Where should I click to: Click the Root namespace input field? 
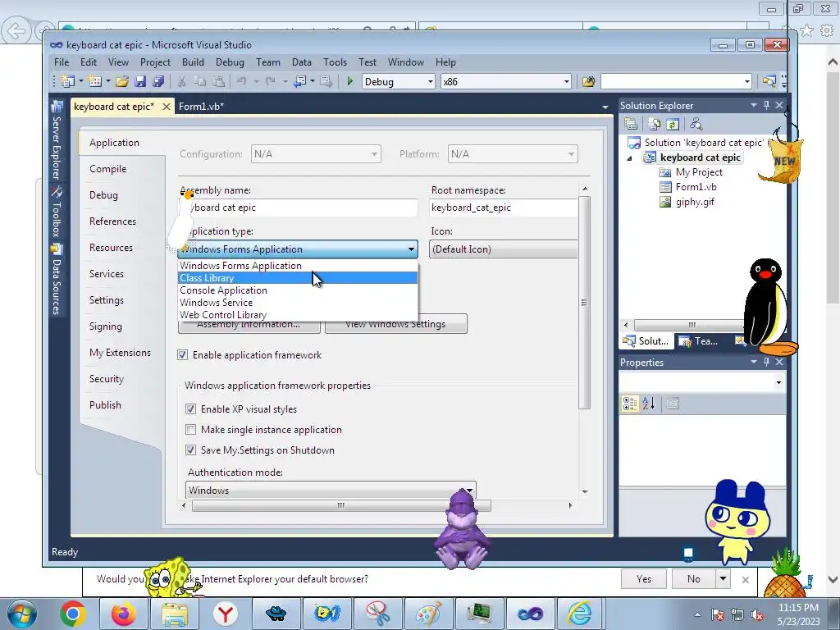click(x=503, y=208)
